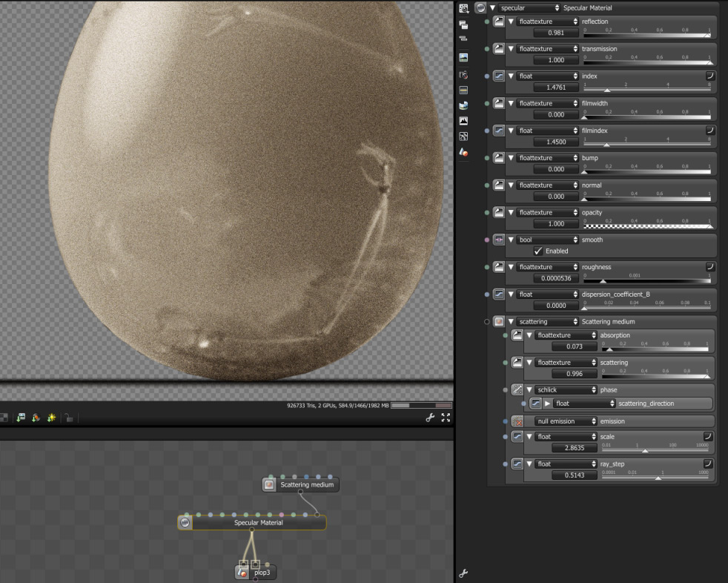Click the Scattering medium node output pin

click(x=300, y=492)
